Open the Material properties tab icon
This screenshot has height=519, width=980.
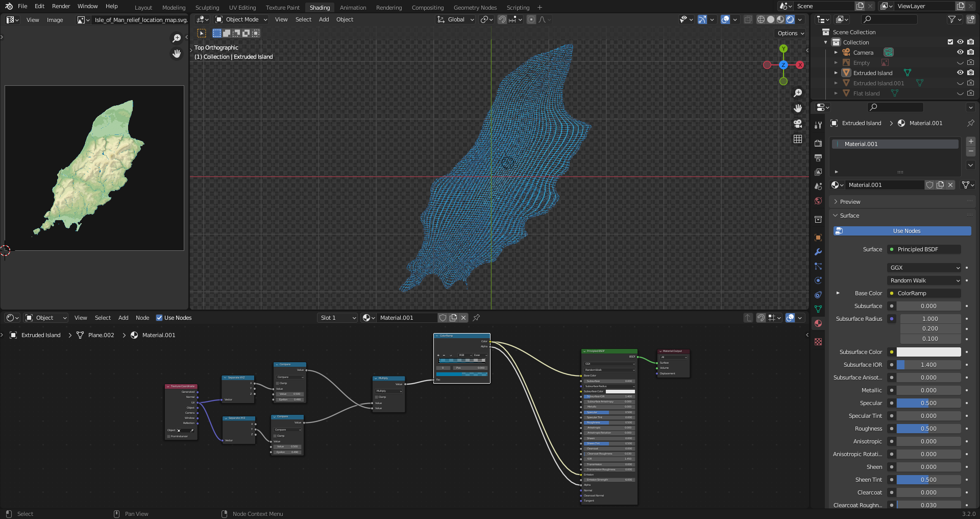coord(818,323)
